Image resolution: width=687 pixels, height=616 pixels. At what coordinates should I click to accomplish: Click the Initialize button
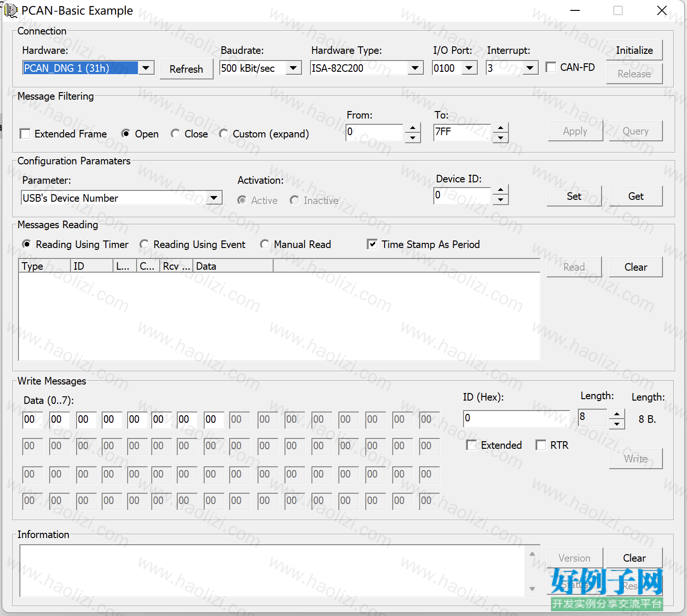[x=635, y=50]
